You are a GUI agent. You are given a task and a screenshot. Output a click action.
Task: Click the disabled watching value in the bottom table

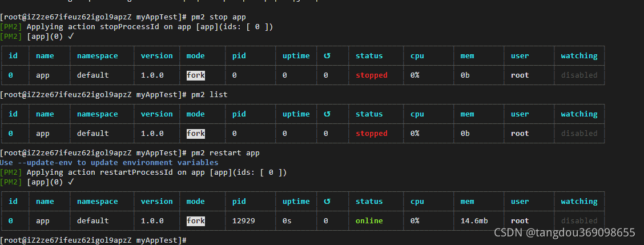click(x=579, y=221)
